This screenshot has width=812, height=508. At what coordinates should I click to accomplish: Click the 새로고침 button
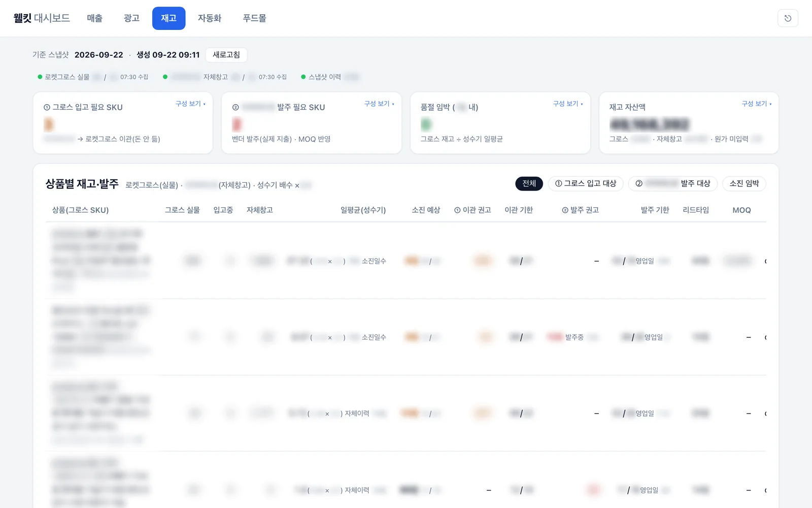226,55
